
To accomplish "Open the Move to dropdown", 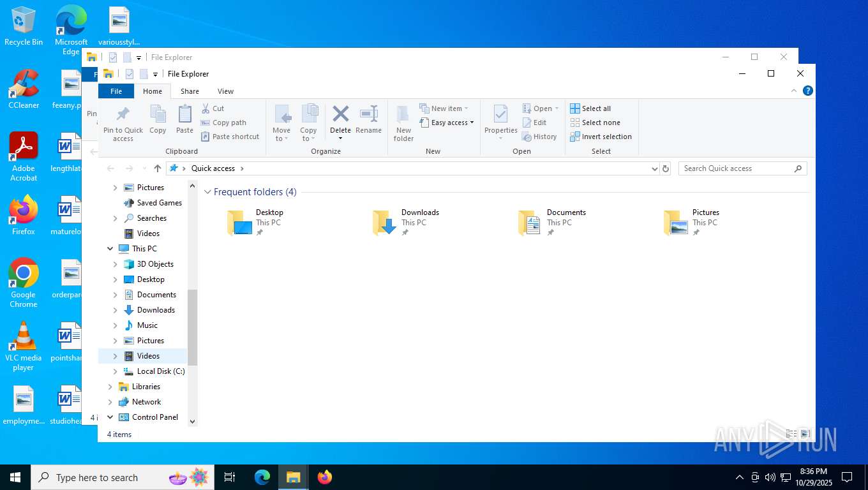I will [281, 124].
